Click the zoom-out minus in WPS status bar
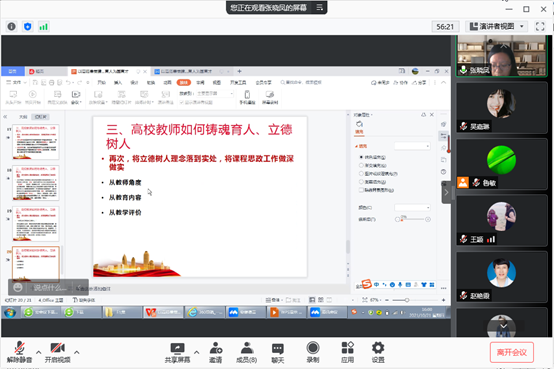Image resolution: width=554 pixels, height=369 pixels. (387, 300)
